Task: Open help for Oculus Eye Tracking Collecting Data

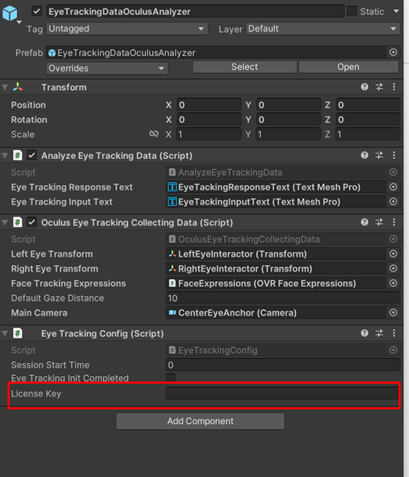Action: coord(364,222)
